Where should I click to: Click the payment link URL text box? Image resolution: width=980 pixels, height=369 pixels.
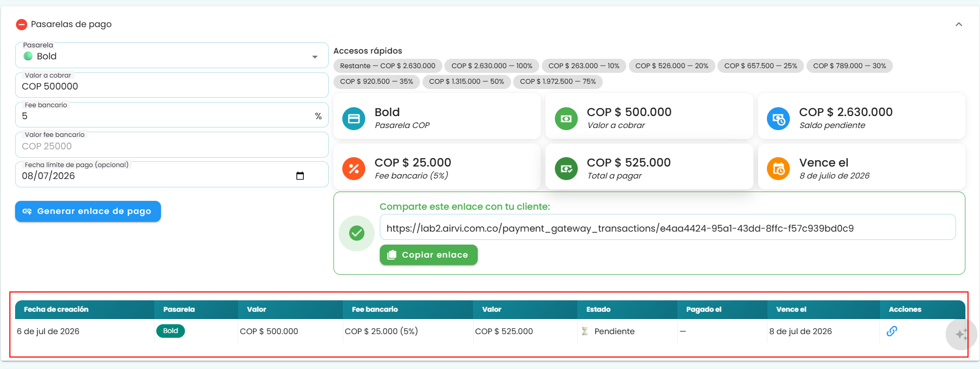point(668,227)
